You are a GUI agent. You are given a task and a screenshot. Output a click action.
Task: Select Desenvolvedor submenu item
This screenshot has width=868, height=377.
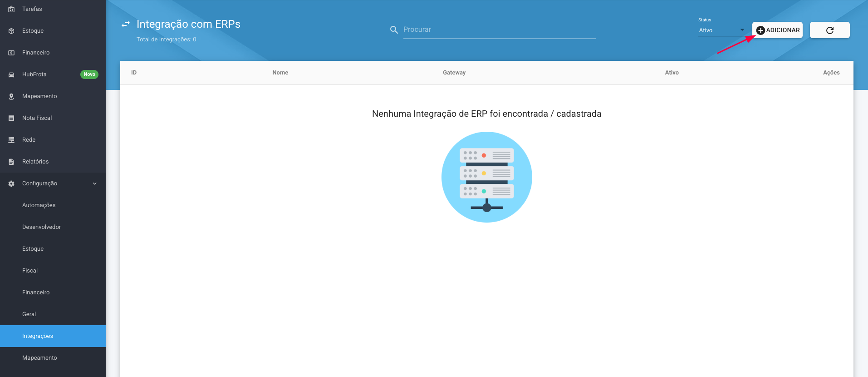coord(53,227)
